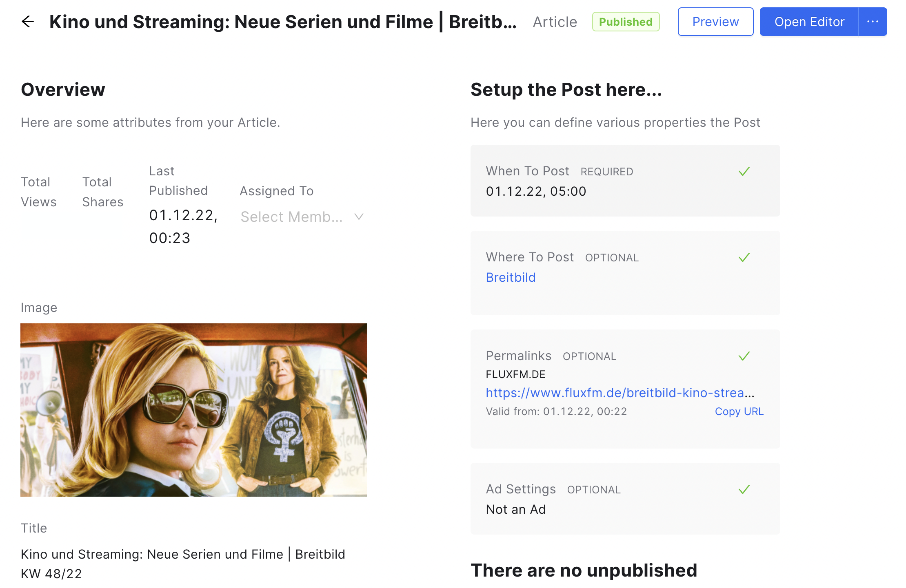
Task: Click the checkmark in When To Post card
Action: (x=744, y=172)
